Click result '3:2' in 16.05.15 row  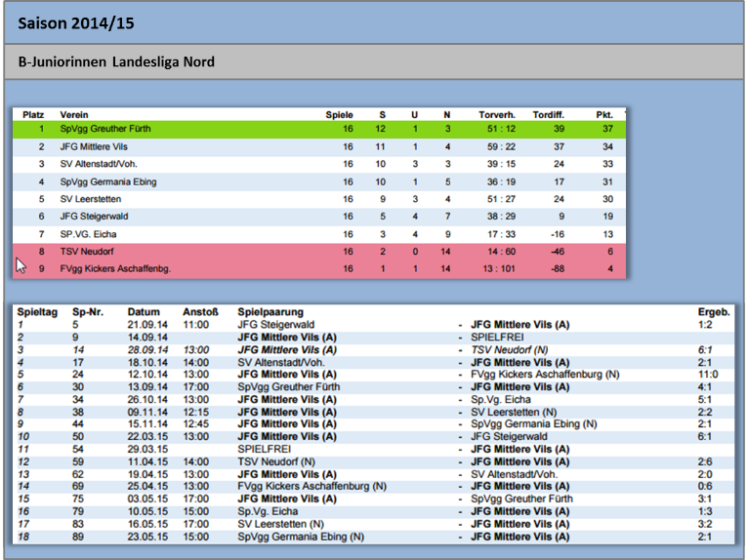pos(705,524)
